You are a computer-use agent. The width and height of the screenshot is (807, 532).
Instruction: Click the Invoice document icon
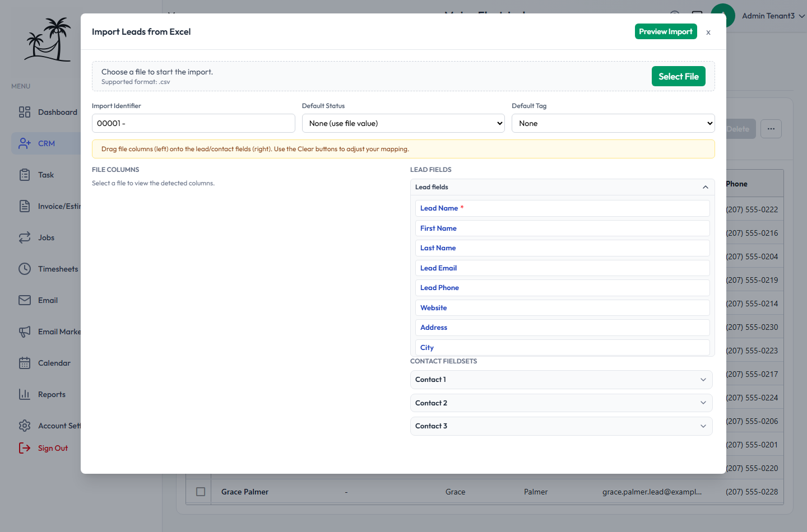tap(25, 206)
